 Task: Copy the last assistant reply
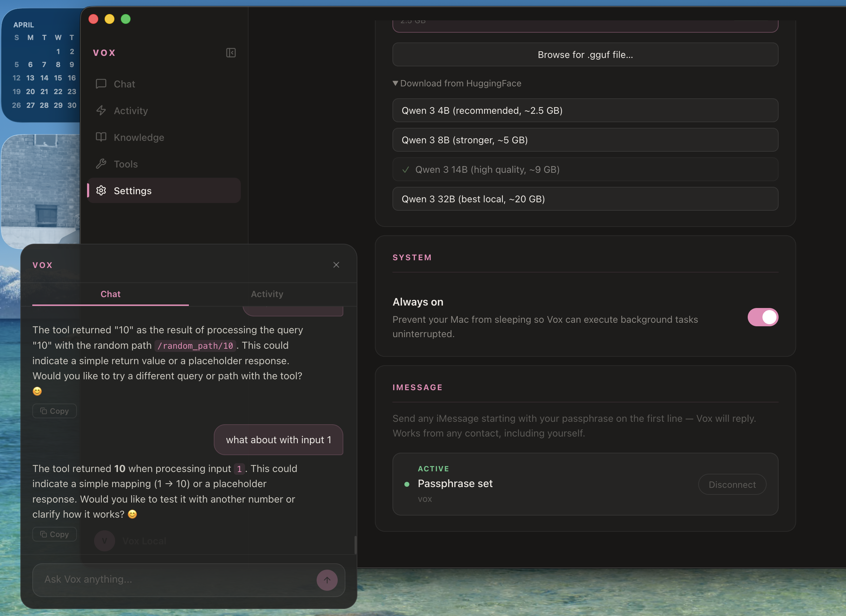[x=54, y=534]
